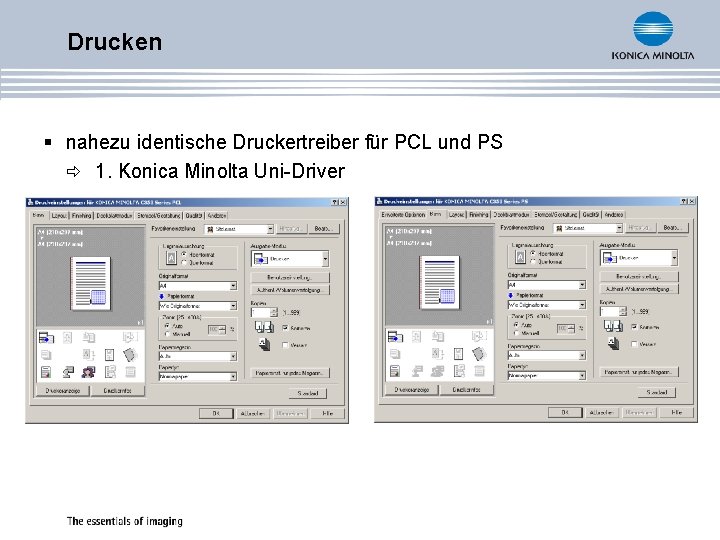Click Druckerinfo button in PCL window
Viewport: 720px width, 540px height.
coord(118,391)
